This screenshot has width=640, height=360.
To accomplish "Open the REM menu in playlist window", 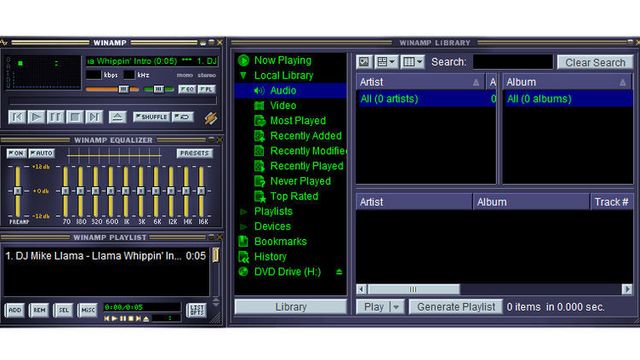I will click(39, 310).
